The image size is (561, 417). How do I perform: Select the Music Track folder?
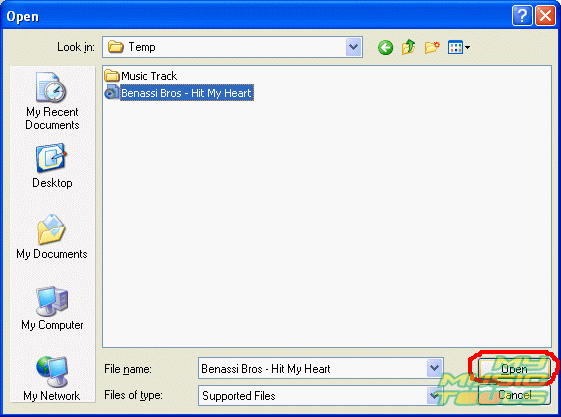pos(141,76)
